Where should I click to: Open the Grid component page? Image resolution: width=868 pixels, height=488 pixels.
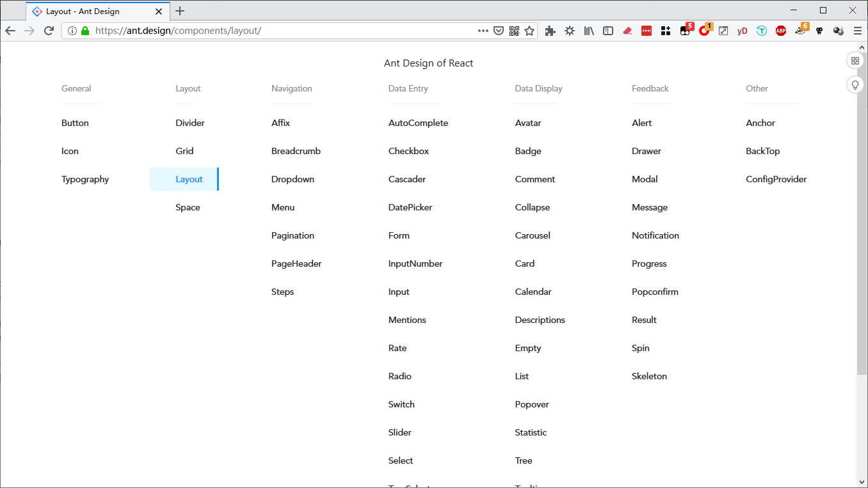click(184, 151)
